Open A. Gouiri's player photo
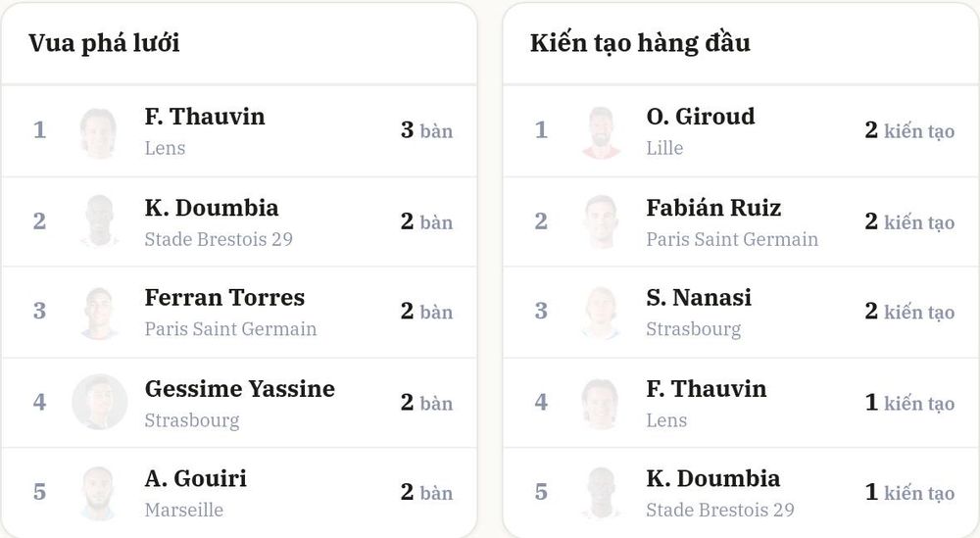Viewport: 980px width, 538px height. click(x=99, y=493)
